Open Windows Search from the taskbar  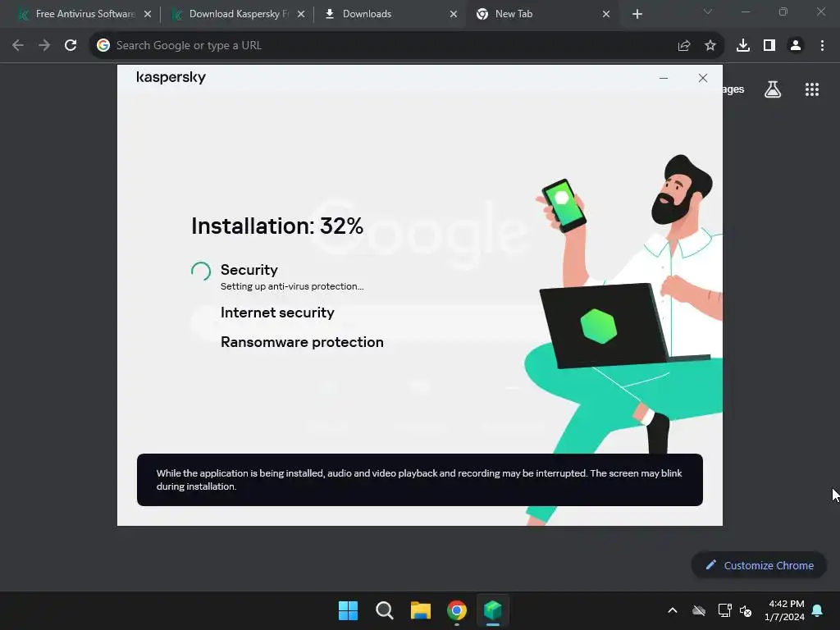pyautogui.click(x=385, y=610)
